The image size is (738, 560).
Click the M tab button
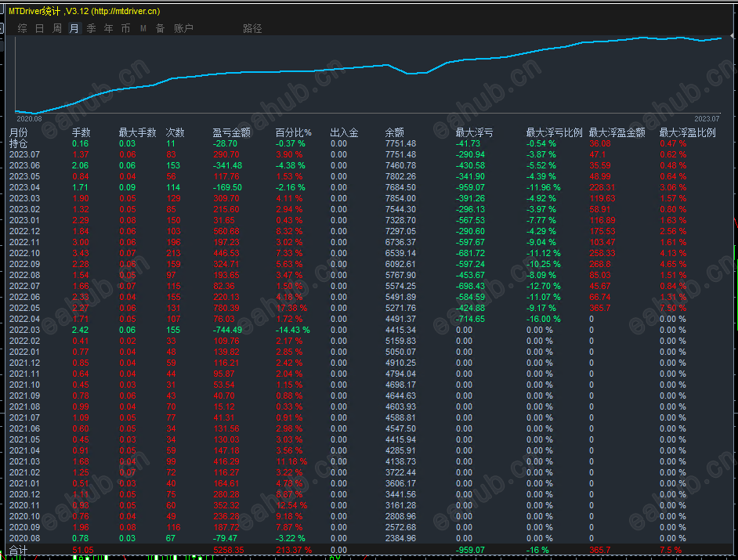click(143, 28)
